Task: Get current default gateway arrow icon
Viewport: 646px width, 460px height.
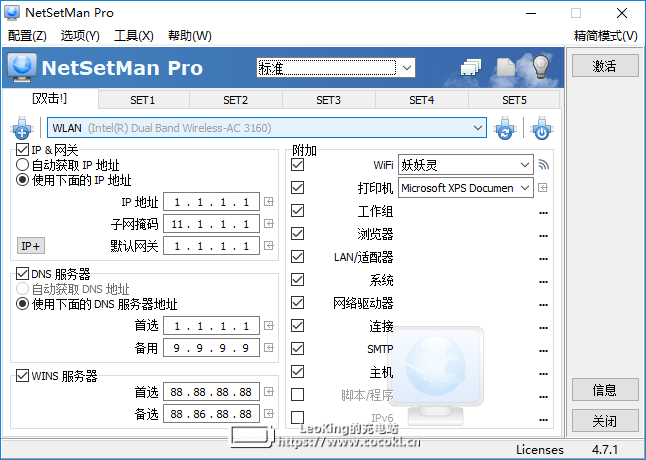Action: coord(269,246)
